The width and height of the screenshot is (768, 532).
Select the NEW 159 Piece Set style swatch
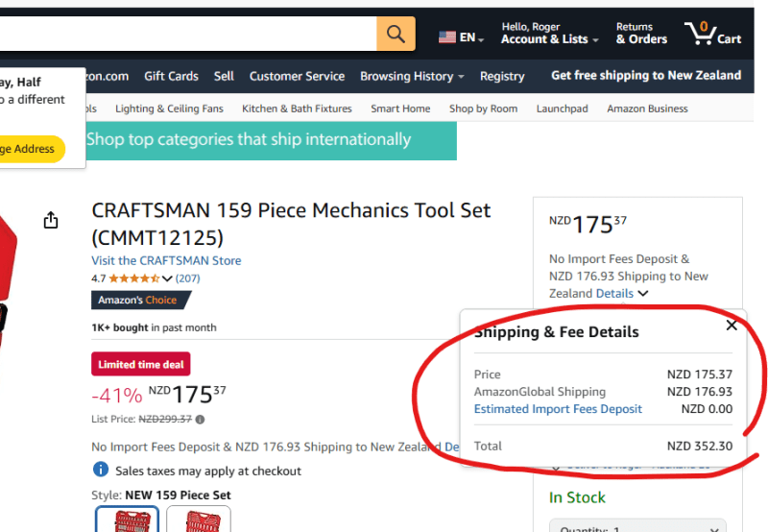point(127,520)
